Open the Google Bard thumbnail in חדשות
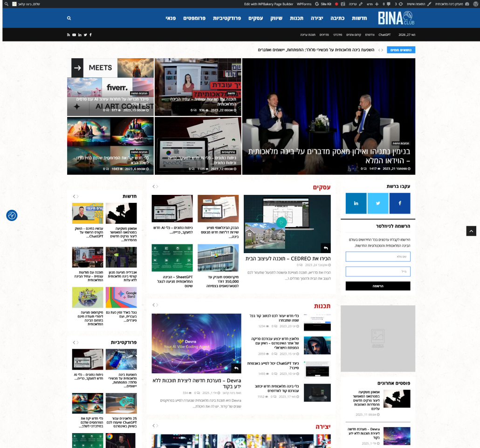The image size is (480, 448). point(121,297)
